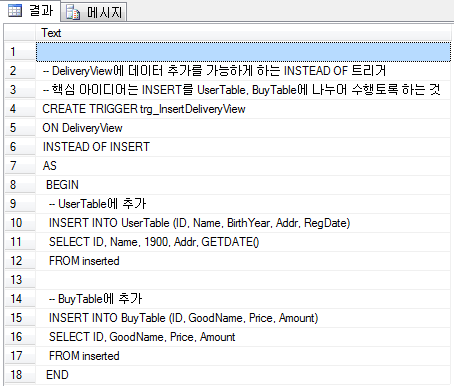Select row header number 2

[x=20, y=71]
